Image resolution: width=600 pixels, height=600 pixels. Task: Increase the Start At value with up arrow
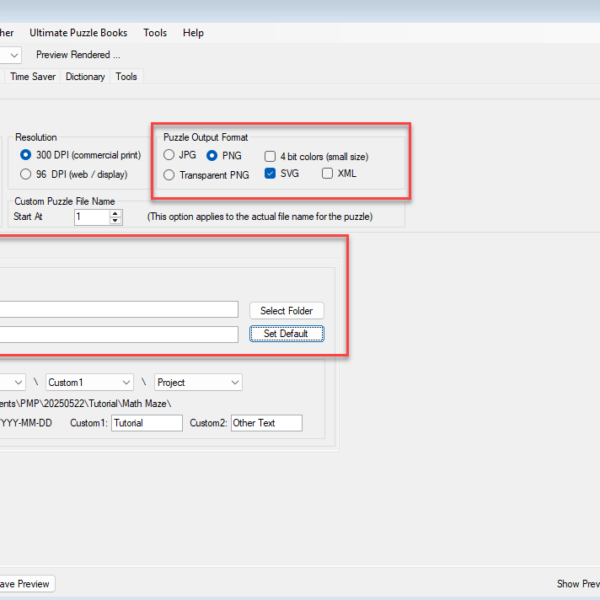pos(116,212)
